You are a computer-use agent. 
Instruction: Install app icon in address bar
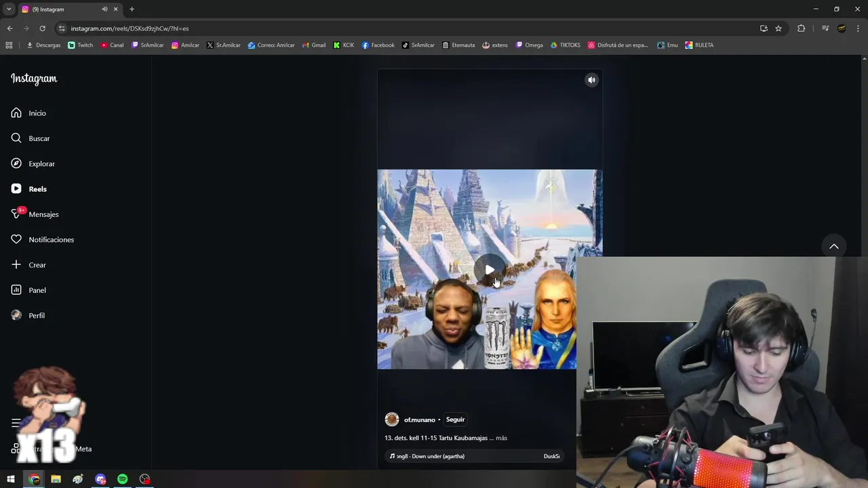764,28
